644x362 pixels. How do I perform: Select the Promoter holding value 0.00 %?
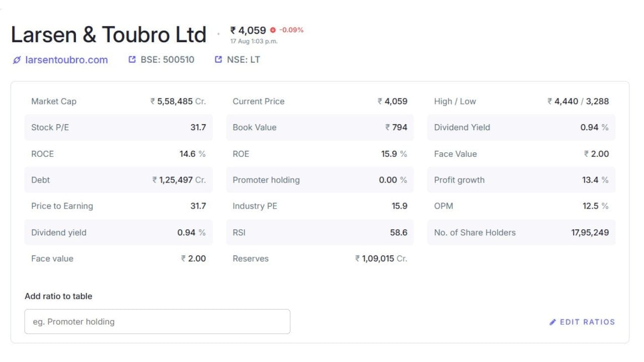393,180
